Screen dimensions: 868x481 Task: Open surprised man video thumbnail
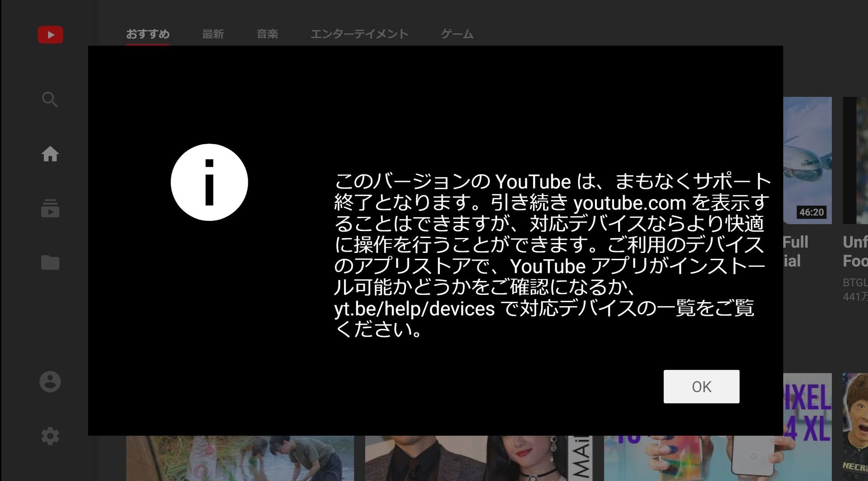[x=855, y=427]
